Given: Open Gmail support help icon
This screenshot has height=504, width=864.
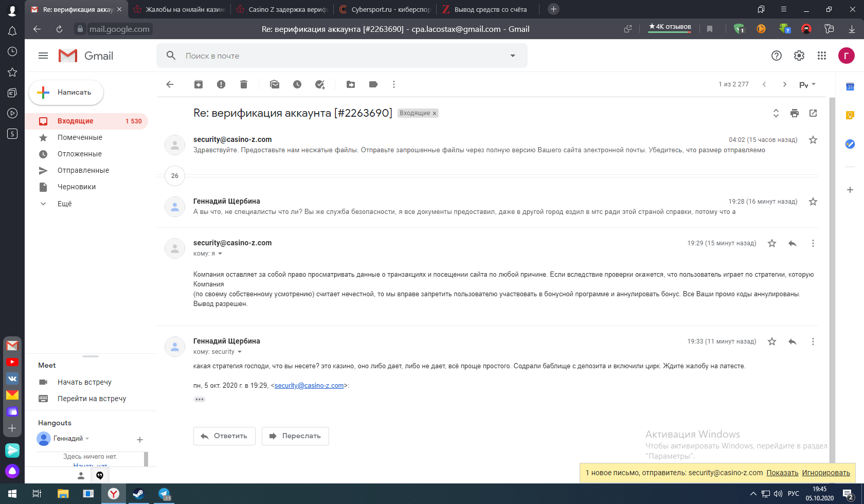Looking at the screenshot, I should click(777, 56).
